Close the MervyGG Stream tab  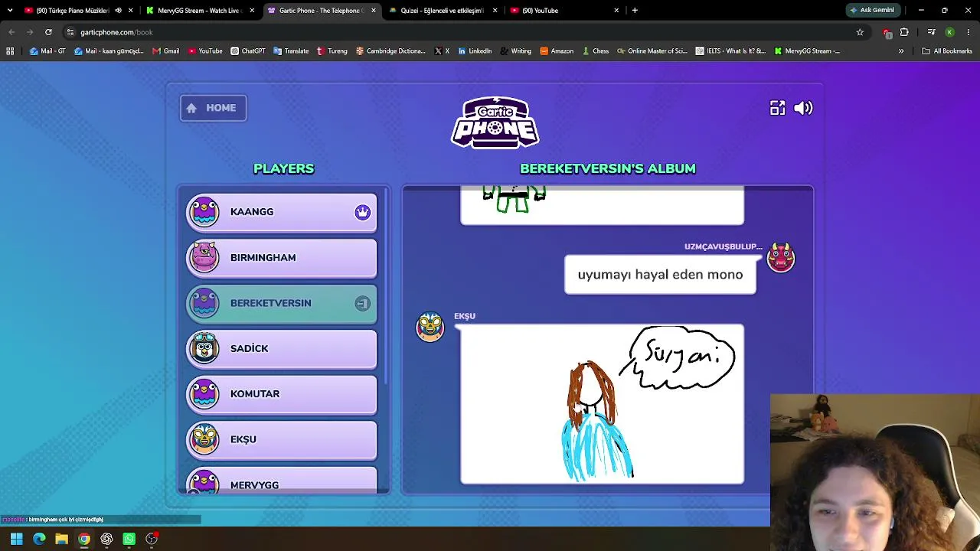click(252, 11)
